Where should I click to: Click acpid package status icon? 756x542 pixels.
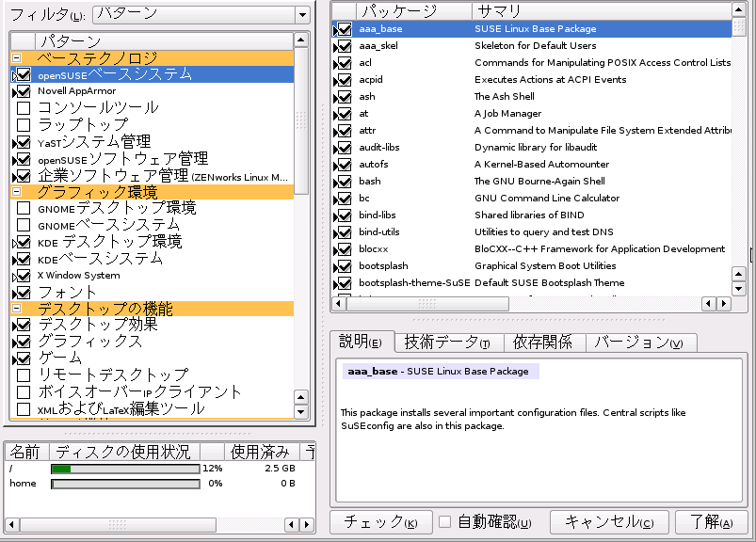343,80
